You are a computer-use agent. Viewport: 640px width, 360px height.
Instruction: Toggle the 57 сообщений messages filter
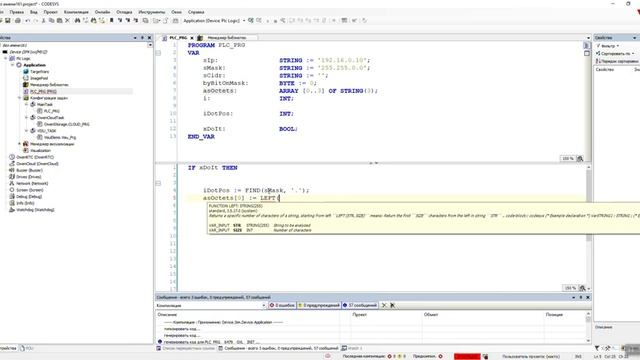click(x=360, y=305)
